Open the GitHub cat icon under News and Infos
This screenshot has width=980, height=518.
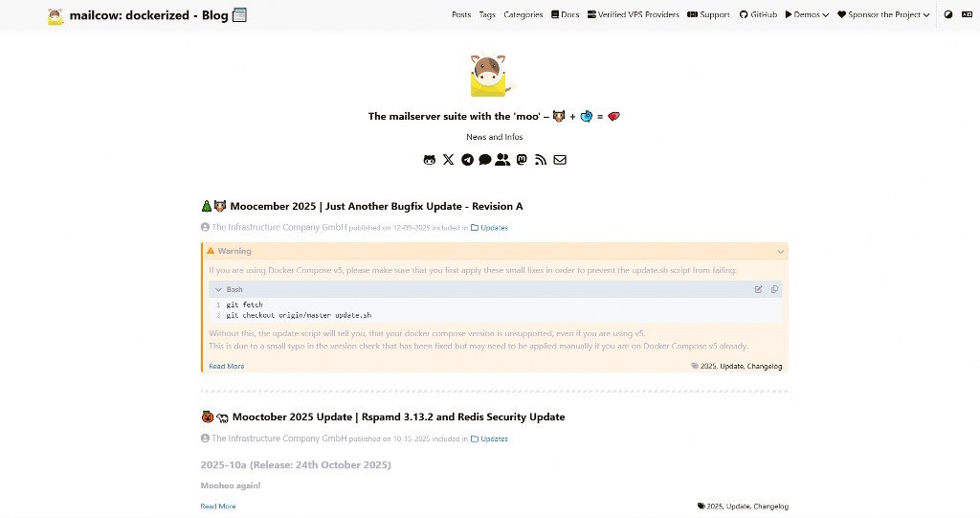[430, 160]
